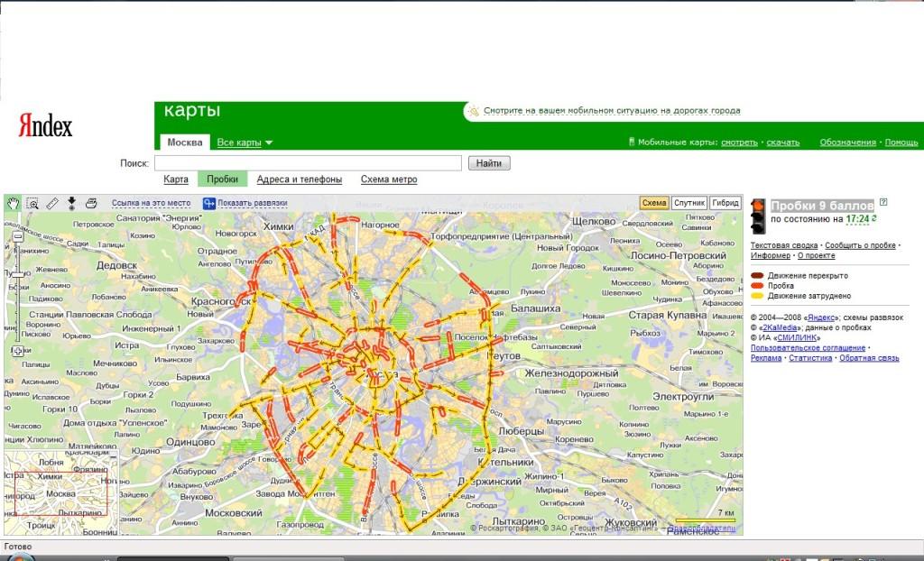Select the Москва tab

click(x=185, y=142)
